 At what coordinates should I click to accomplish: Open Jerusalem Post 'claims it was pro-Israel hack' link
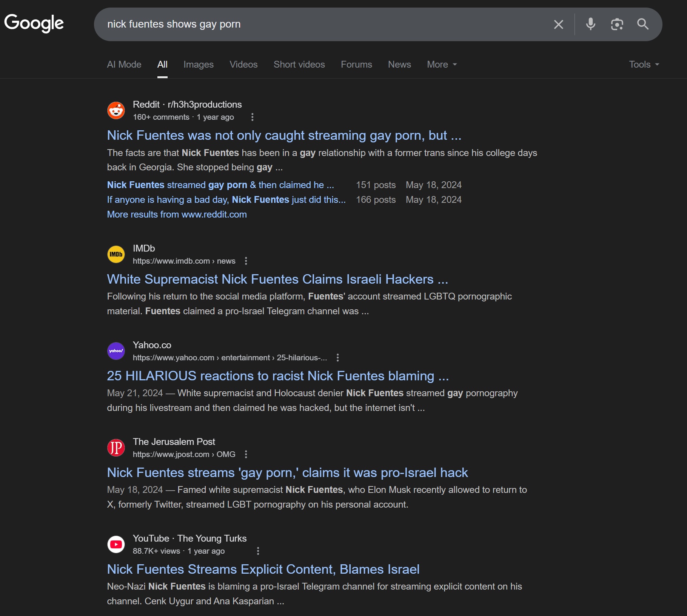coord(287,472)
